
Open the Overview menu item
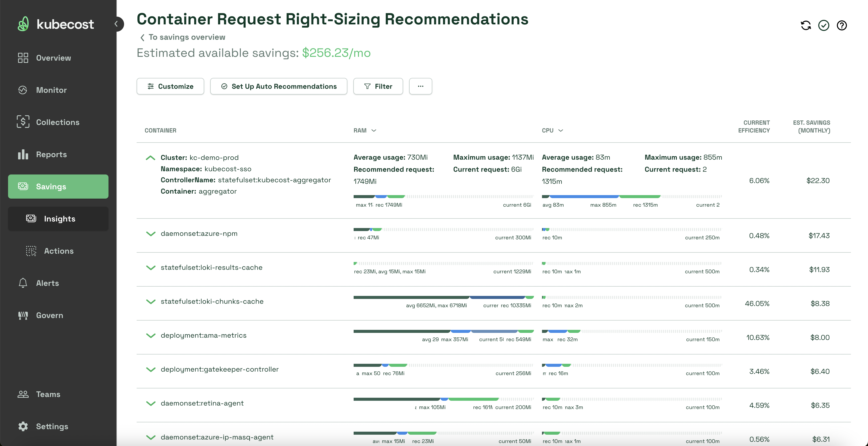coord(58,58)
